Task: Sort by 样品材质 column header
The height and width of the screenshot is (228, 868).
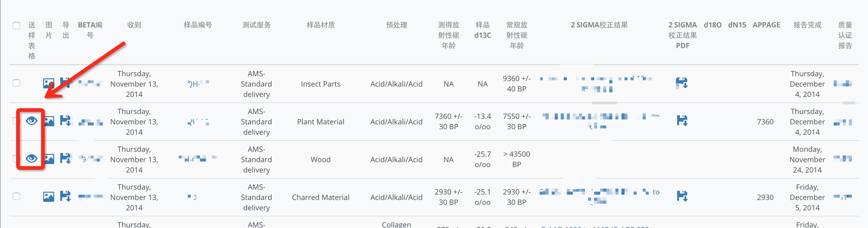Action: tap(320, 25)
